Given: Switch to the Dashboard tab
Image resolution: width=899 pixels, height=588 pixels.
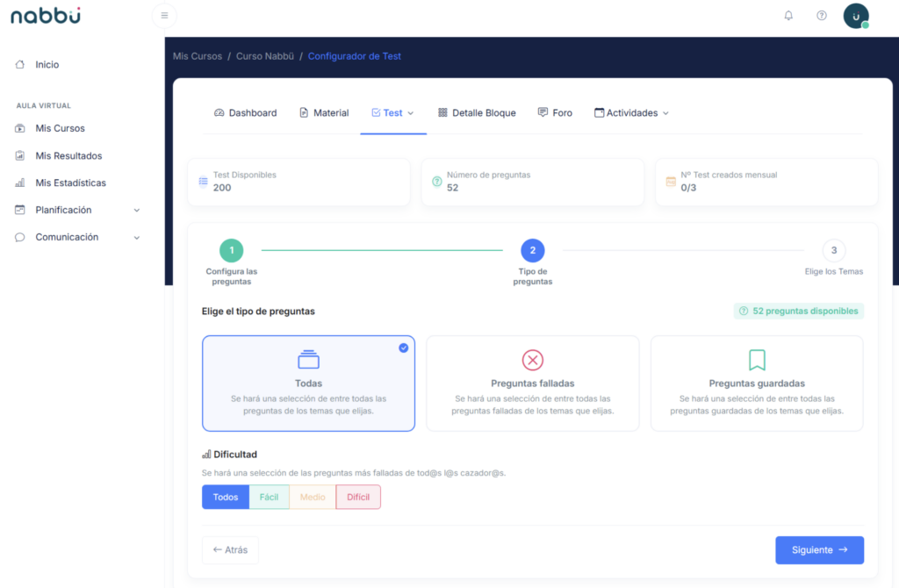Looking at the screenshot, I should (x=246, y=113).
